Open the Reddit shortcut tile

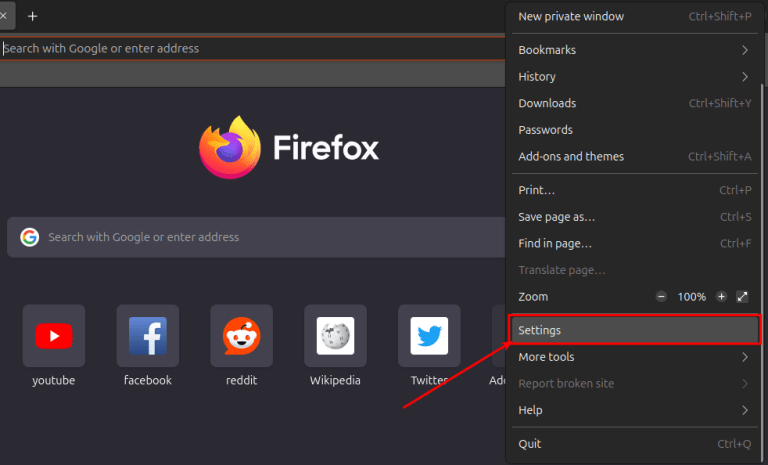241,336
